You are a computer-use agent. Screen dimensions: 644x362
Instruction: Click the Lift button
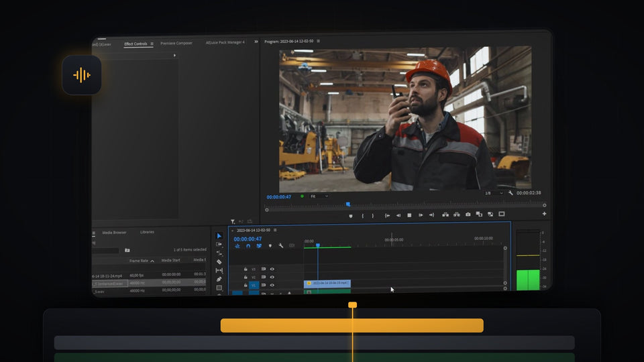pos(445,215)
